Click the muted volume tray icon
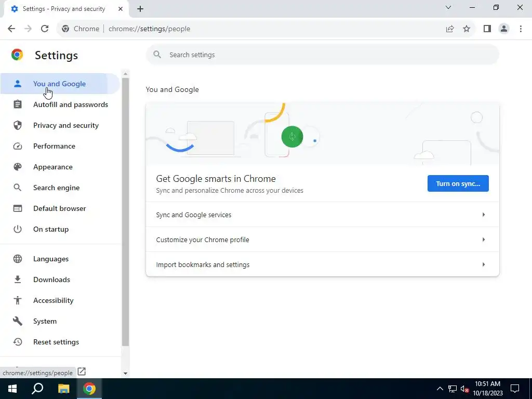 click(x=464, y=389)
